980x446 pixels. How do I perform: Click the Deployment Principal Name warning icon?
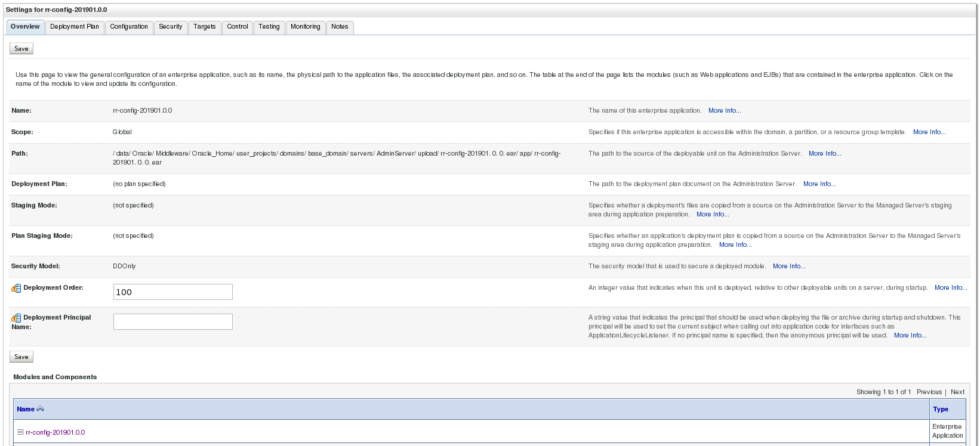pyautogui.click(x=16, y=318)
